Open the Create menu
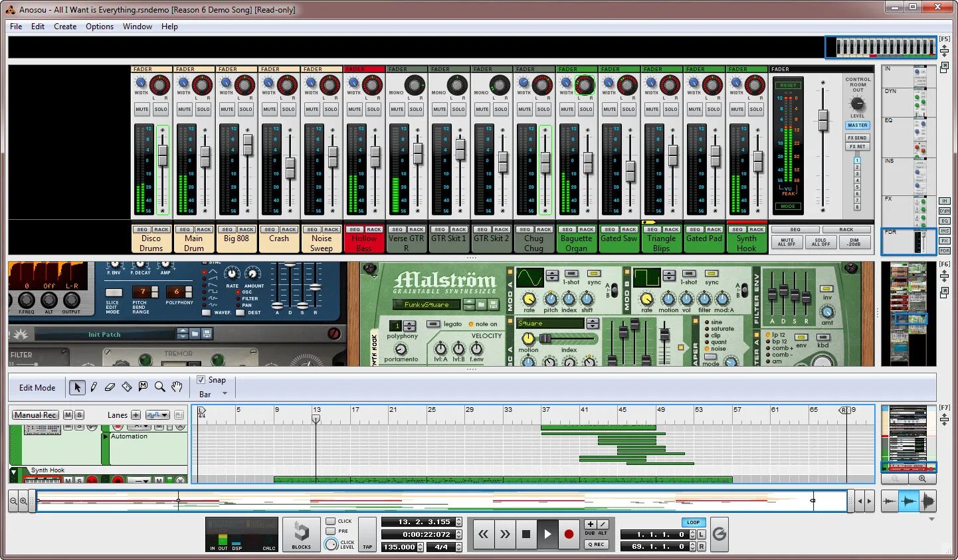The width and height of the screenshot is (958, 560). pos(65,27)
